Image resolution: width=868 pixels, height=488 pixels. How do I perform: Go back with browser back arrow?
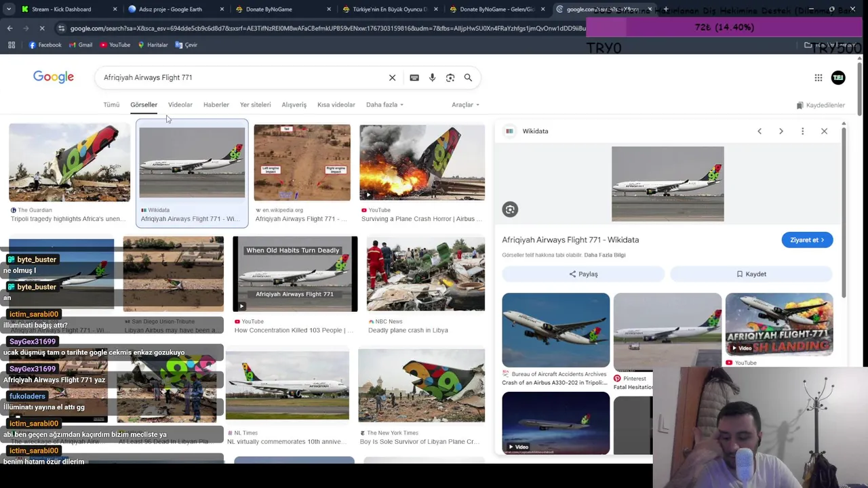[9, 28]
